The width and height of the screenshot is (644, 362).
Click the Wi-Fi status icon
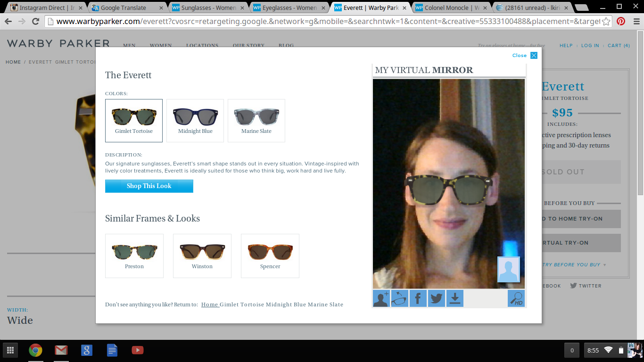click(x=608, y=350)
